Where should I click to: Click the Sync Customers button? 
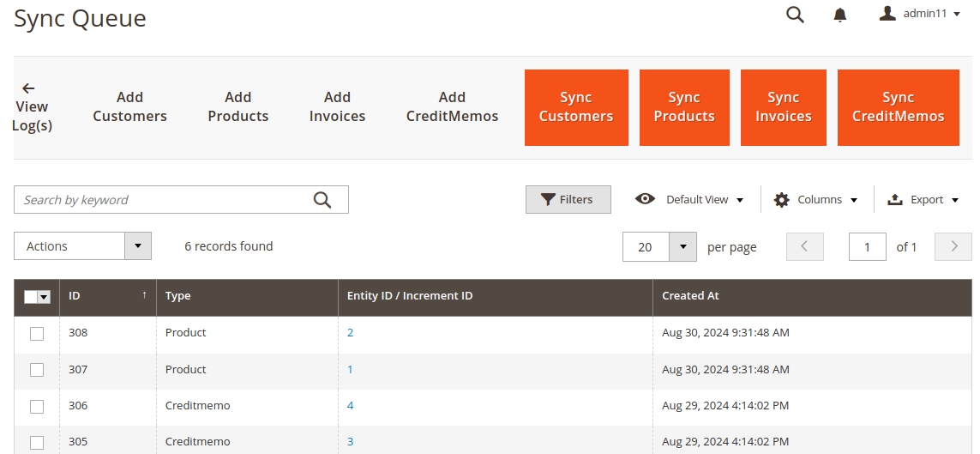576,107
